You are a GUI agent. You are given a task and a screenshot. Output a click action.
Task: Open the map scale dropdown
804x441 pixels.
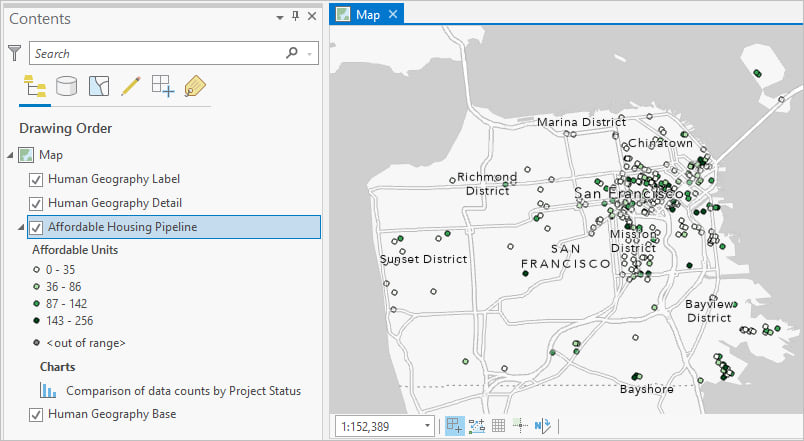428,426
